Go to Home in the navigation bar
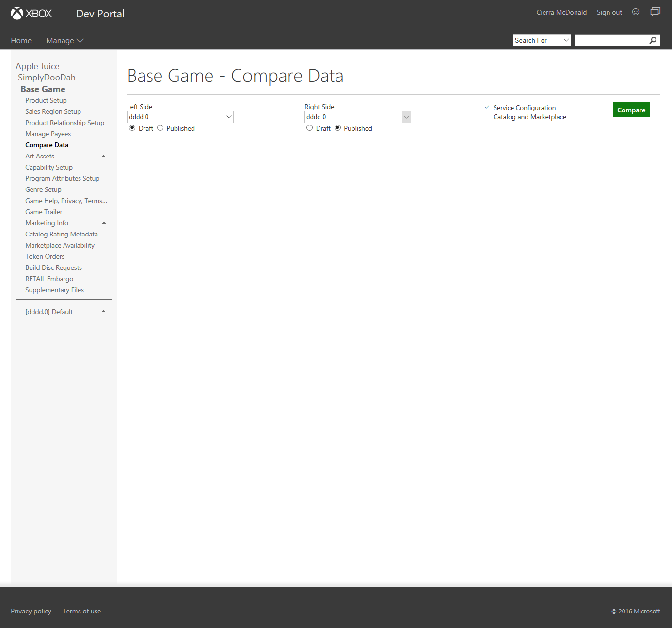 pos(21,41)
